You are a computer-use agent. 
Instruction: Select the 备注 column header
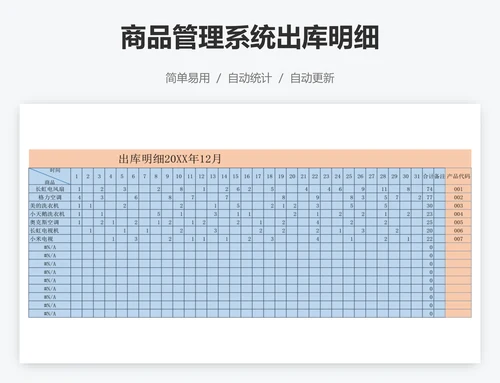click(x=440, y=176)
